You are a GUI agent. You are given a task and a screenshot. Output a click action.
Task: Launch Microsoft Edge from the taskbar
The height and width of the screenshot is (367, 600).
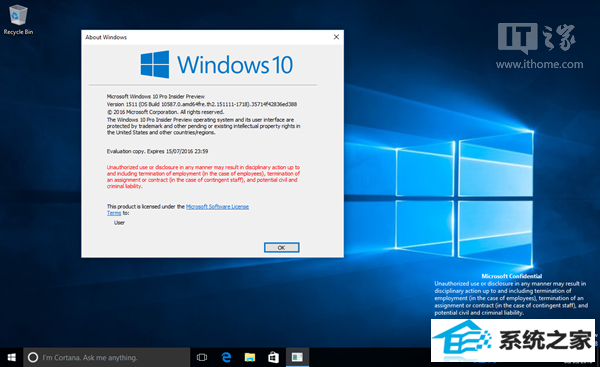click(x=226, y=357)
